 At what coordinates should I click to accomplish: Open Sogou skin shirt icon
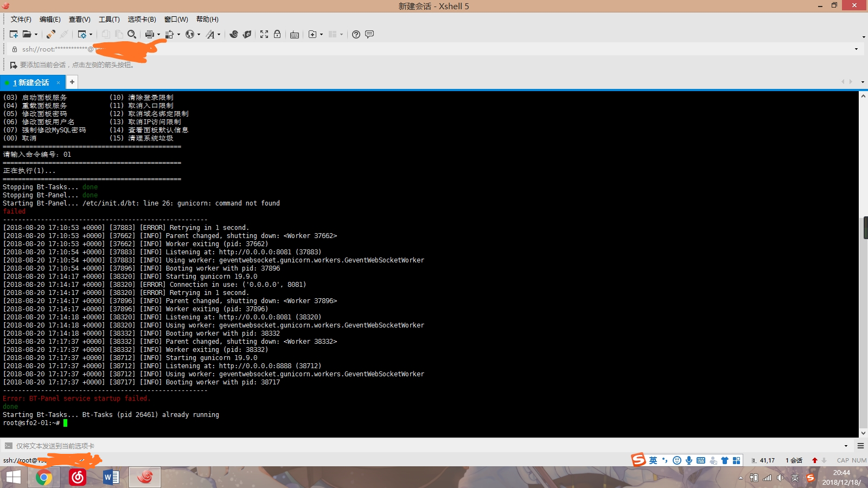[x=725, y=460]
